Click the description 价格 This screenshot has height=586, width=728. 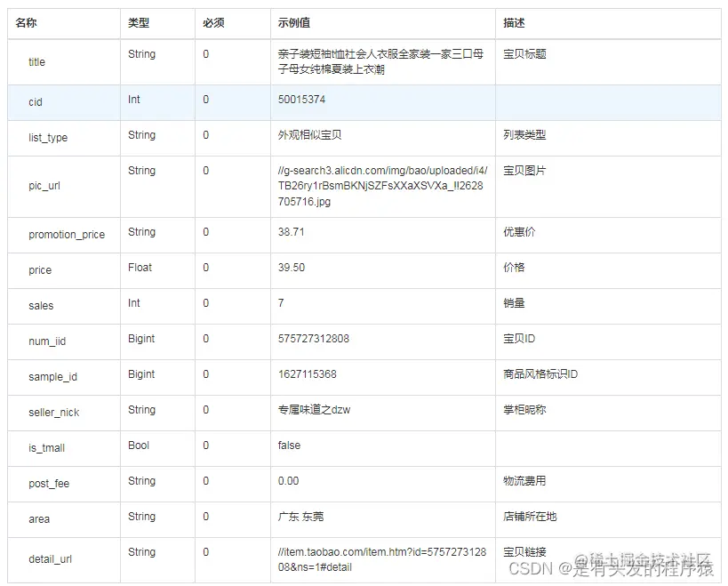pyautogui.click(x=514, y=268)
